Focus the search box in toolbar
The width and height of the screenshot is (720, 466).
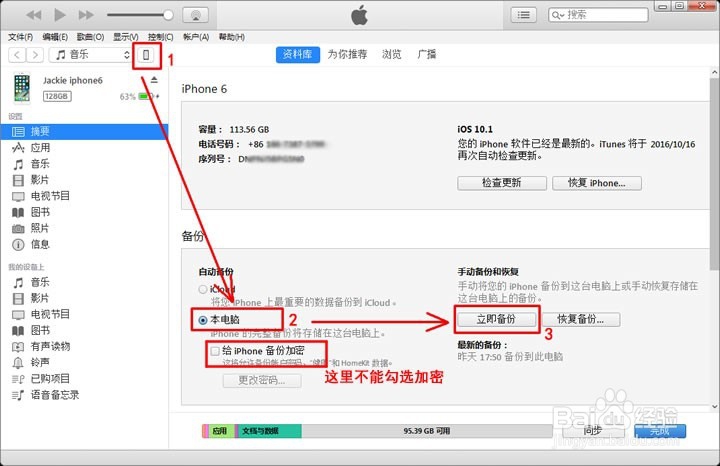[x=598, y=15]
